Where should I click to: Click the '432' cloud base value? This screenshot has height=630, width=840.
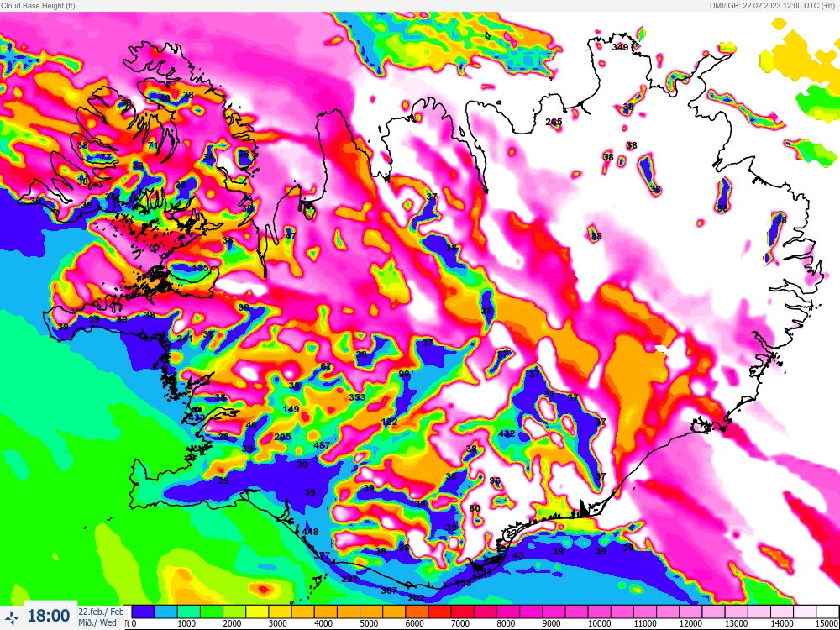click(x=507, y=433)
